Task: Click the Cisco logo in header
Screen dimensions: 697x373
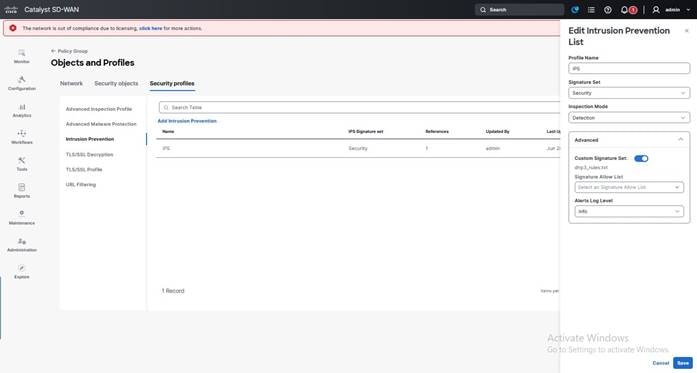Action: point(11,10)
